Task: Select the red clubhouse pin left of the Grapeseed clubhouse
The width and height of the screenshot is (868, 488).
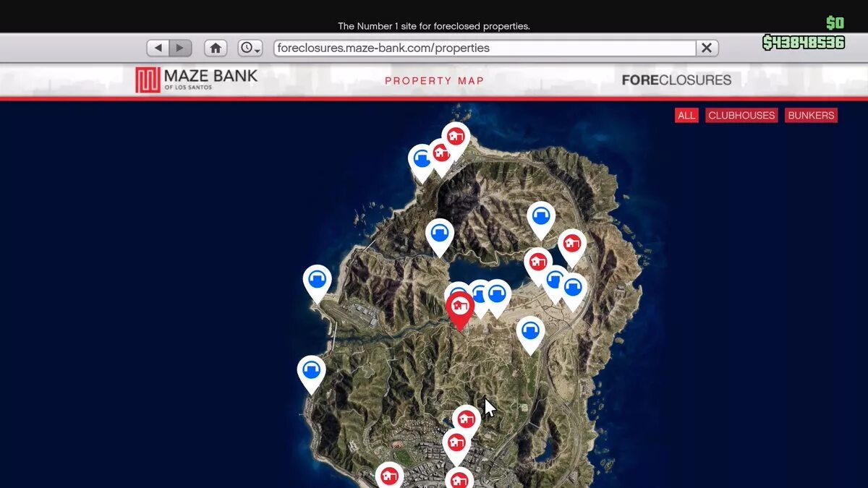Action: click(x=537, y=264)
